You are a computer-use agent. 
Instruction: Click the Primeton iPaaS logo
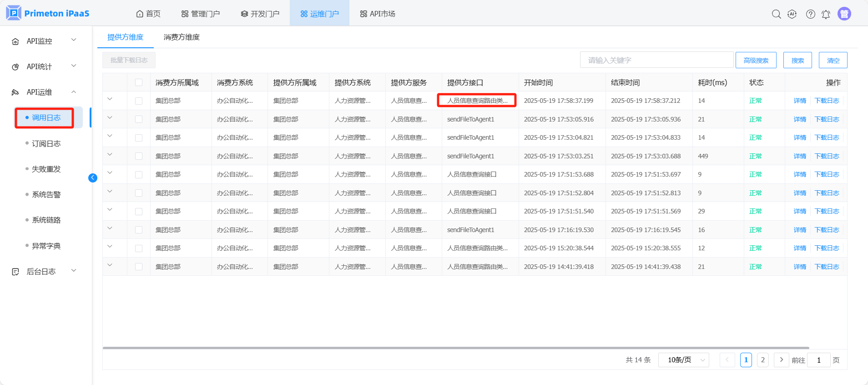[48, 13]
